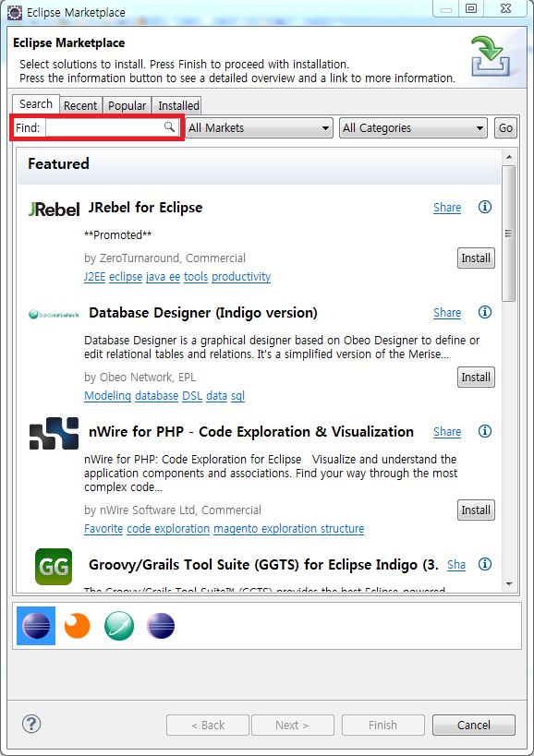
Task: Click the Favorite tag link
Action: (x=103, y=529)
